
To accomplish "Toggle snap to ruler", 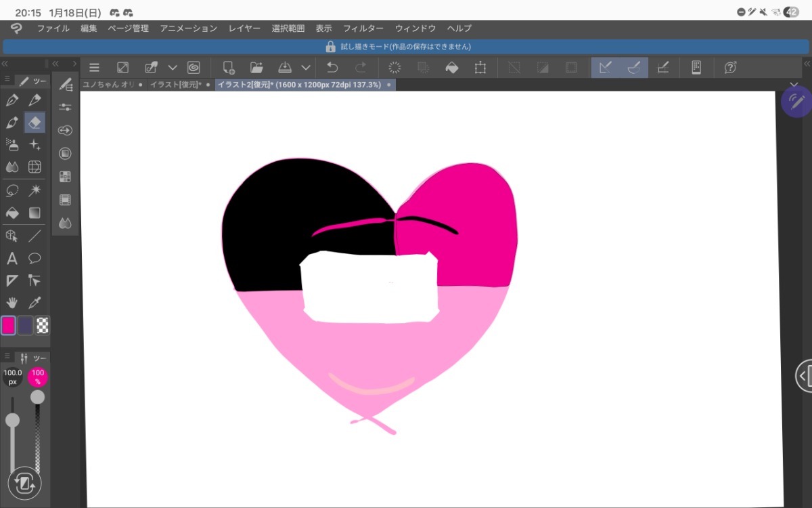I will tap(606, 68).
